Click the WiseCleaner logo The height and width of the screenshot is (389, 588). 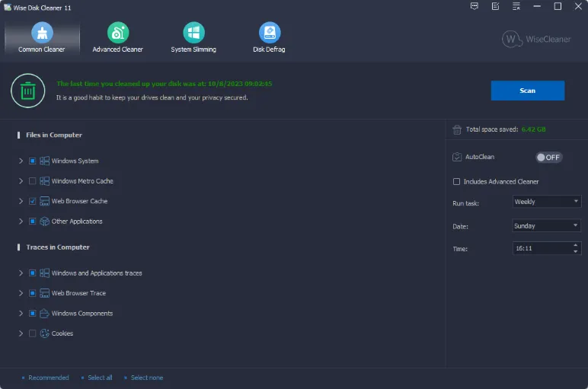pyautogui.click(x=536, y=39)
